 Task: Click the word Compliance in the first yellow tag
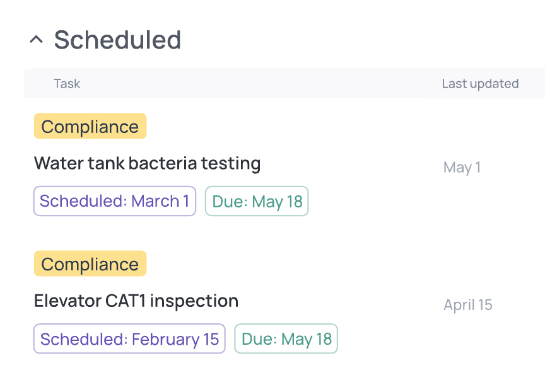click(90, 127)
